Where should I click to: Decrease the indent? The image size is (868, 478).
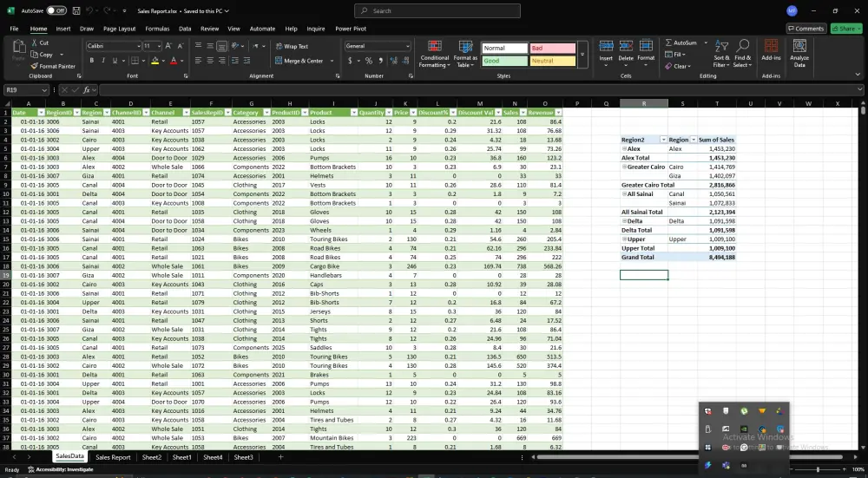234,61
